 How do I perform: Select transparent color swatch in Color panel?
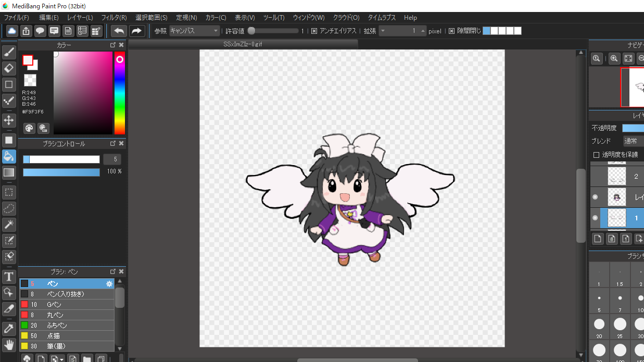point(30,80)
